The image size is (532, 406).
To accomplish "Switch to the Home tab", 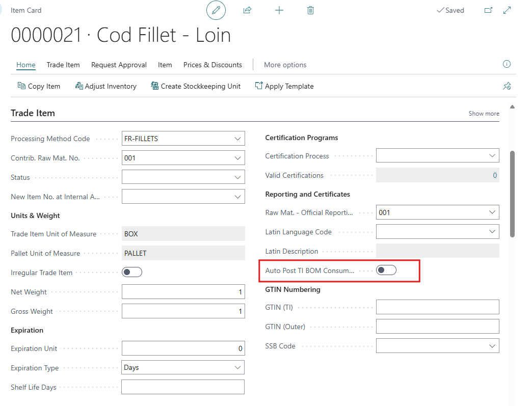I will tap(26, 65).
